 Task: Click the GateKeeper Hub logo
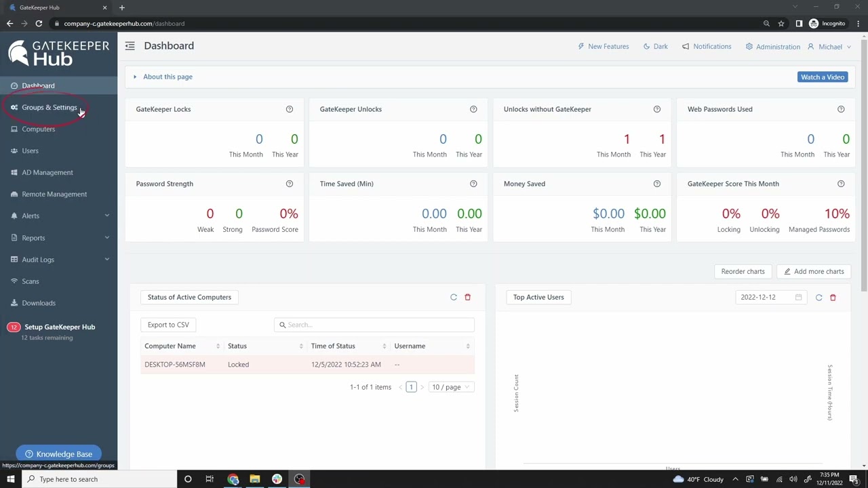point(58,53)
